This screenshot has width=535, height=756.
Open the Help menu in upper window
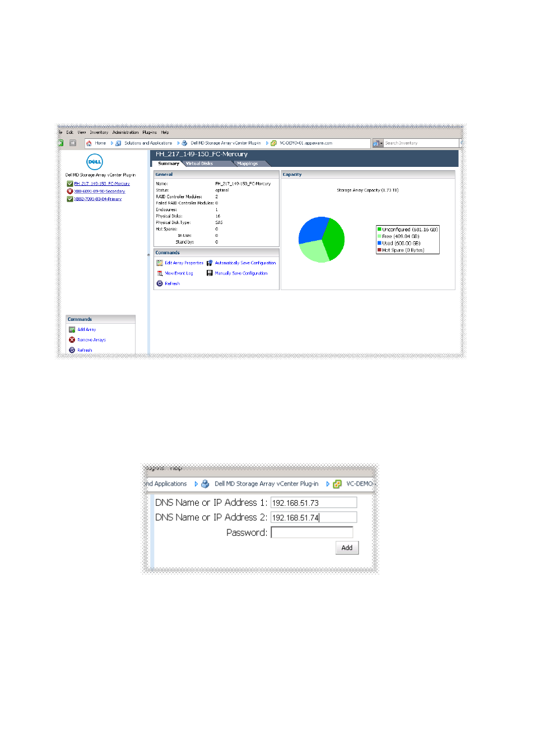(x=165, y=133)
